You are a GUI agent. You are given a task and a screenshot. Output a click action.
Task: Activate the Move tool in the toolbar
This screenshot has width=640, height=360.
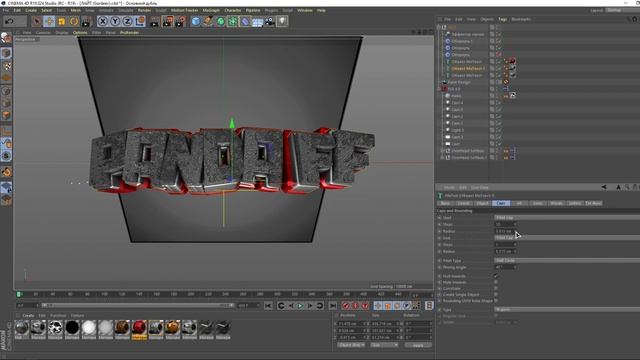tap(49, 21)
